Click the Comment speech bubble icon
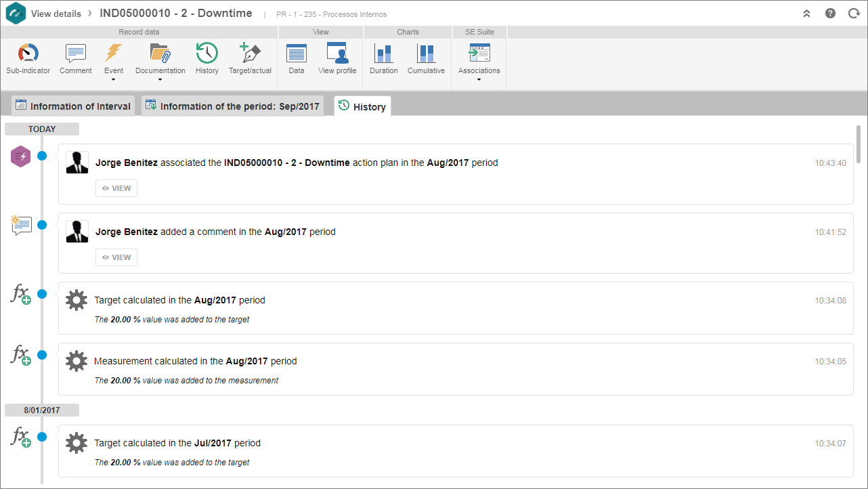 click(76, 53)
